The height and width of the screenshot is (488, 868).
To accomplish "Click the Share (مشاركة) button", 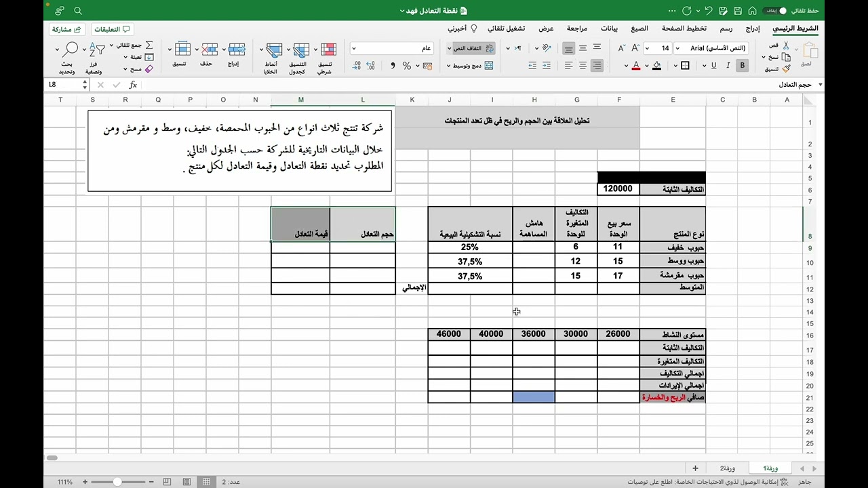I will 66,29.
